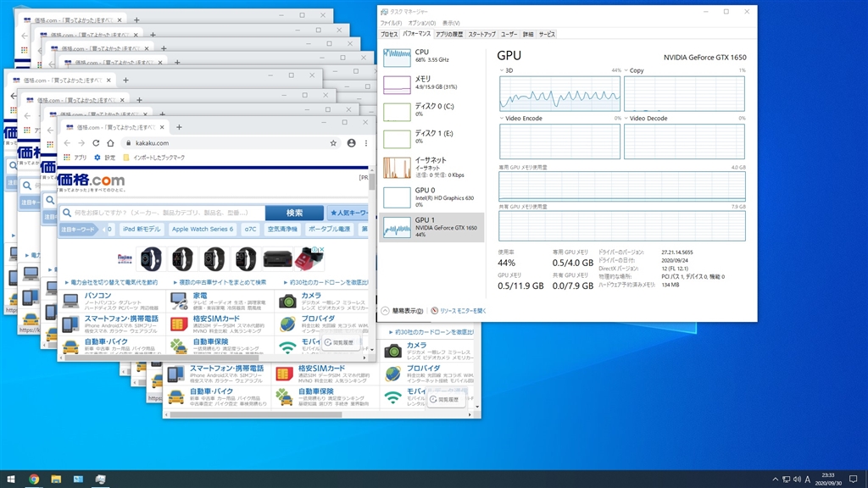This screenshot has height=488, width=868.
Task: Switch to プロセス tab
Action: 389,34
